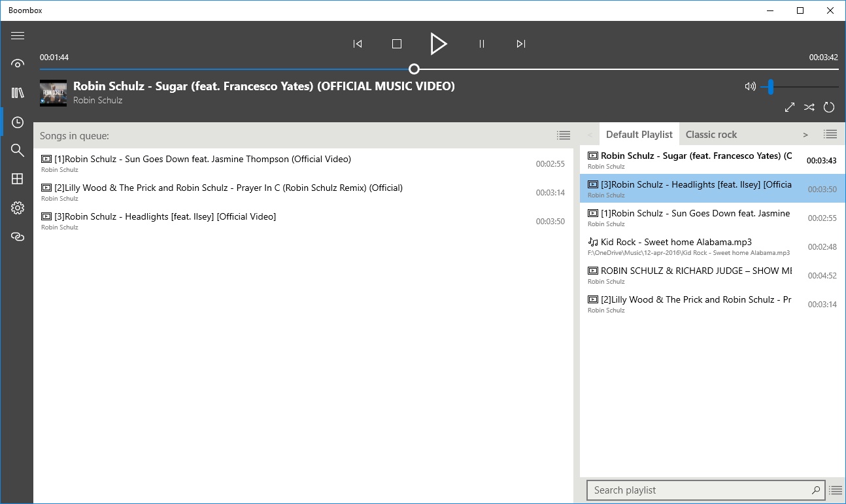Enable shuffle playback
Image resolution: width=846 pixels, height=504 pixels.
point(809,107)
